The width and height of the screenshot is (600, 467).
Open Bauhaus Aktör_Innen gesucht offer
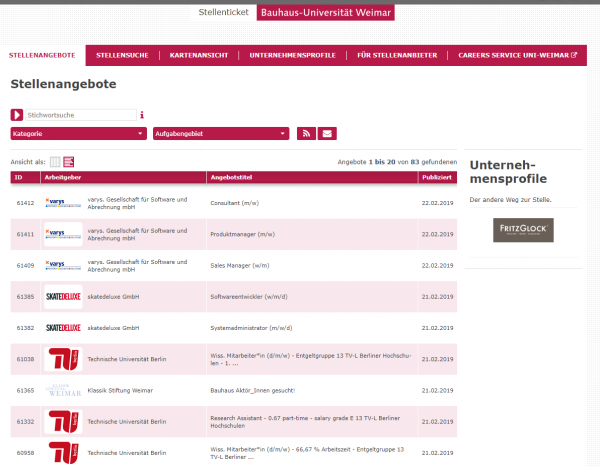[x=253, y=390]
